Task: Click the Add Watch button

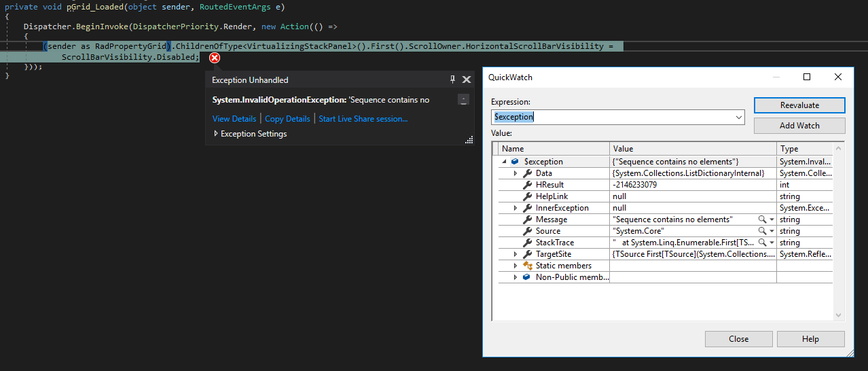Action: (799, 126)
